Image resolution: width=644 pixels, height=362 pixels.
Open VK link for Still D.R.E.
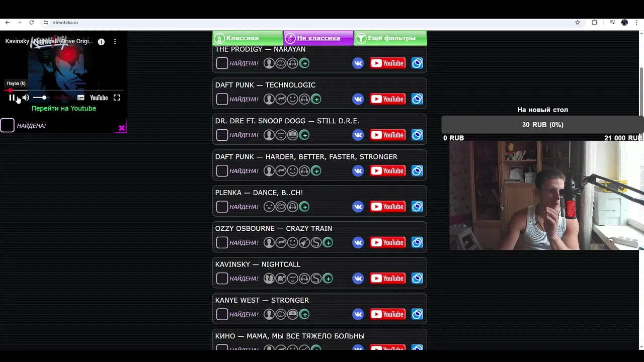[358, 135]
